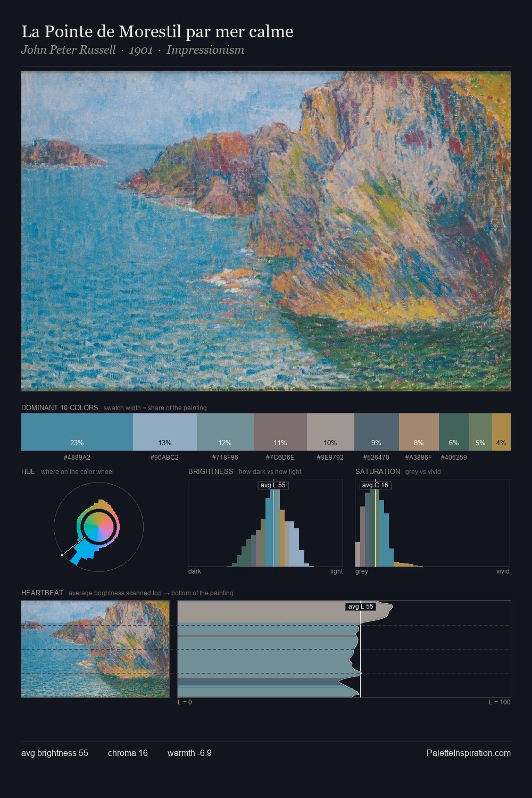Image resolution: width=532 pixels, height=798 pixels.
Task: Click the footer text warmth -6.9
Action: click(189, 753)
